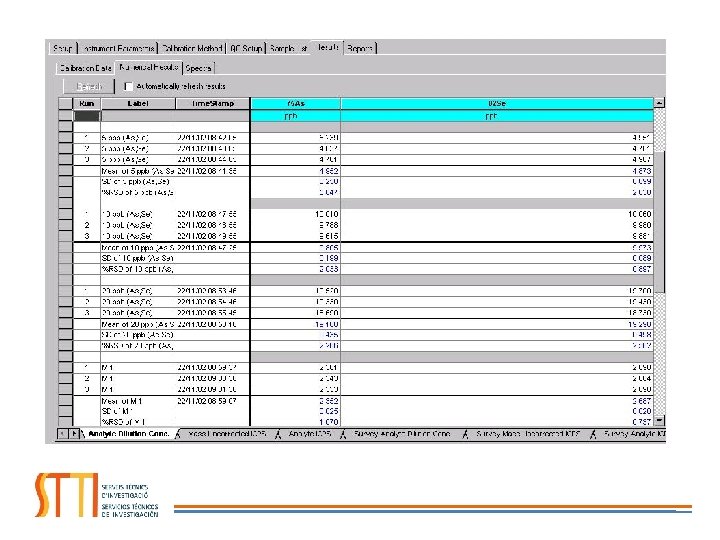The width and height of the screenshot is (720, 540).
Task: Click the '%RSD of 10 ppb' label cell
Action: click(x=138, y=269)
